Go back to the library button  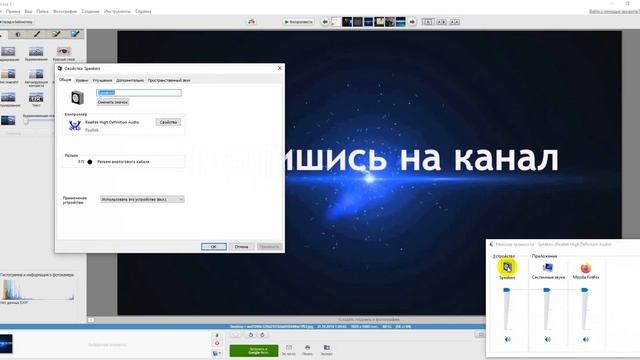16,22
